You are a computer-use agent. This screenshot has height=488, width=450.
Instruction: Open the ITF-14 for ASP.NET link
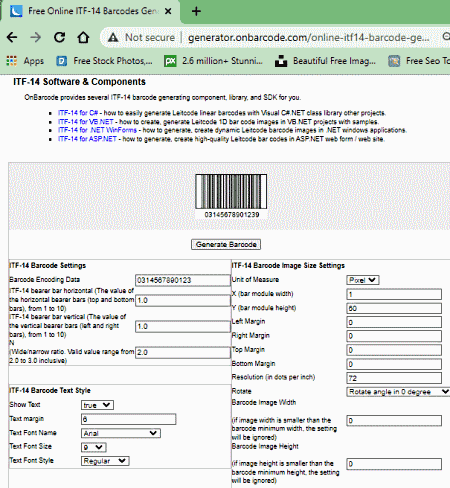87,139
